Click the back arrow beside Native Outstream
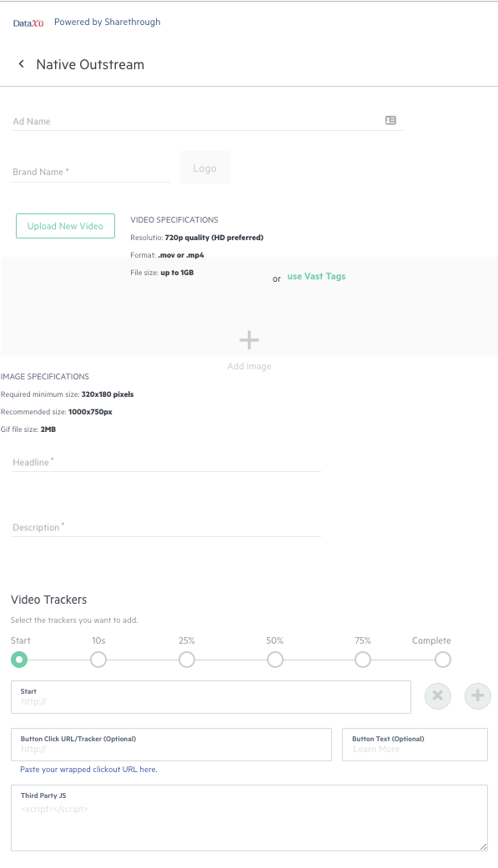The width and height of the screenshot is (498, 868). 21,64
